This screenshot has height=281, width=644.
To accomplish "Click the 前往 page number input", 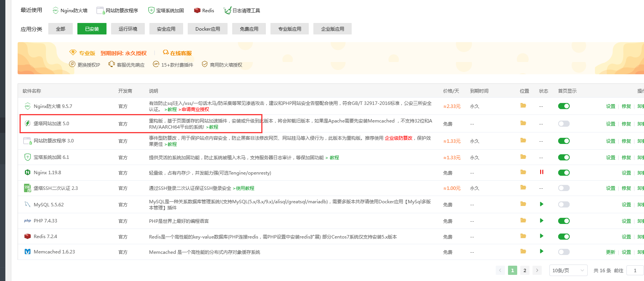I will coord(635,270).
